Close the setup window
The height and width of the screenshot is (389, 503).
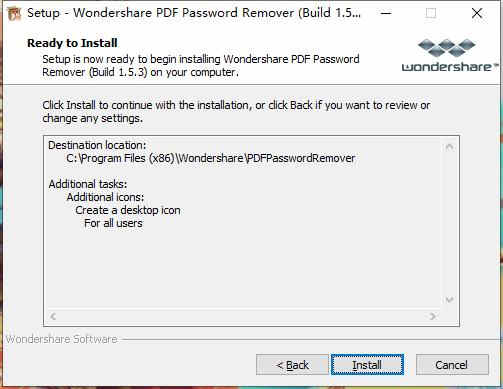click(x=477, y=13)
